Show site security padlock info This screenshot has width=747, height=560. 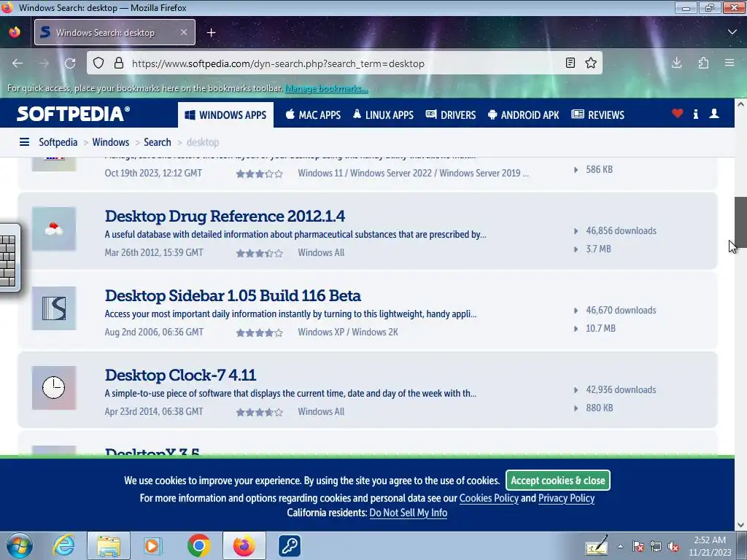tap(119, 63)
